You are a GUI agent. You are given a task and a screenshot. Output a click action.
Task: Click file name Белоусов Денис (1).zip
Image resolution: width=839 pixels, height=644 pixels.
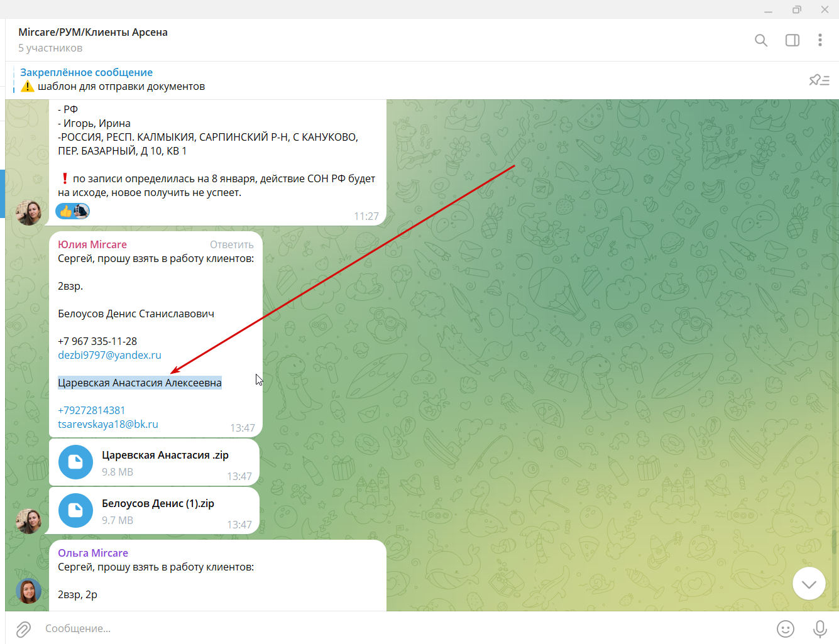tap(158, 503)
